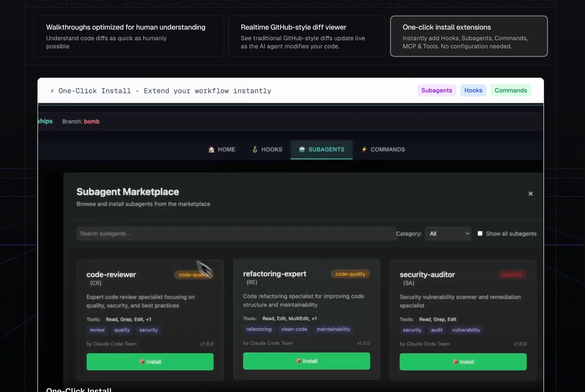
Task: Select the blue Hooks pill
Action: 473,90
